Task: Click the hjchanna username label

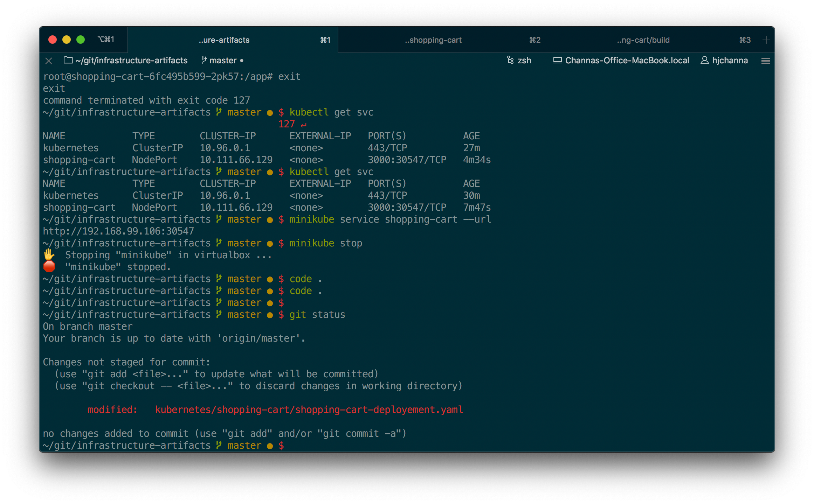Action: point(730,61)
